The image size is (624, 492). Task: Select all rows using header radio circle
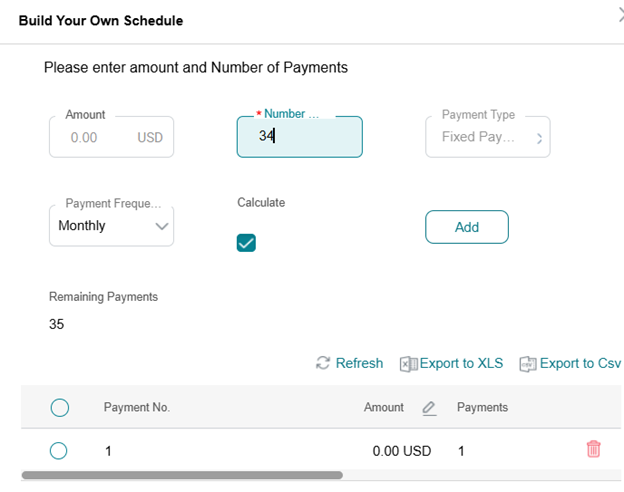(59, 407)
